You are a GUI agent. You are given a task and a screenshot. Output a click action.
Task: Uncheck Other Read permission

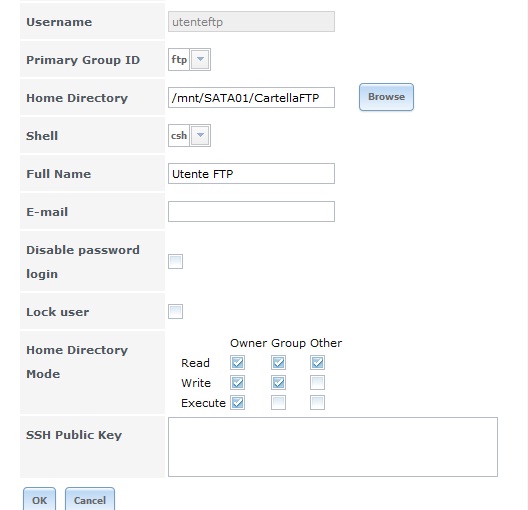(317, 363)
